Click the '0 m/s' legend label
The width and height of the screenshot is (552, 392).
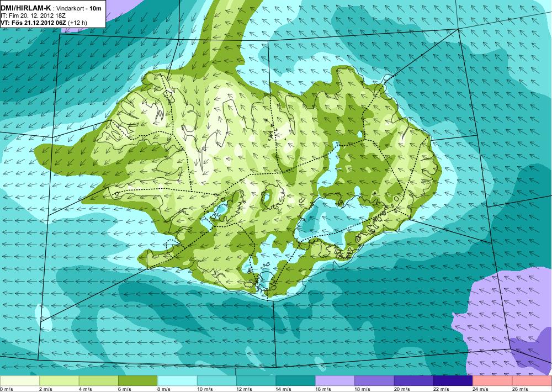point(7,389)
